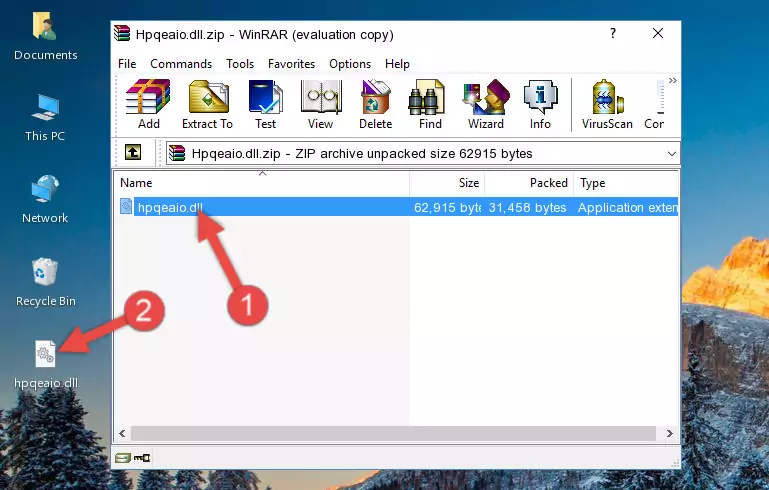Click the horizontal scrollbar track
This screenshot has height=490, width=769.
(x=393, y=433)
